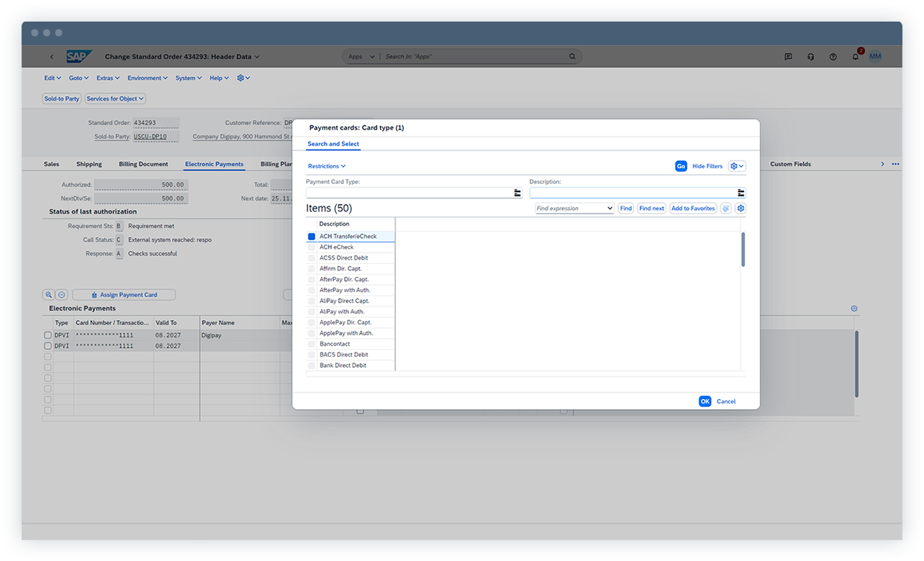Switch to the Electronic Payments tab
This screenshot has width=924, height=561.
pyautogui.click(x=214, y=164)
